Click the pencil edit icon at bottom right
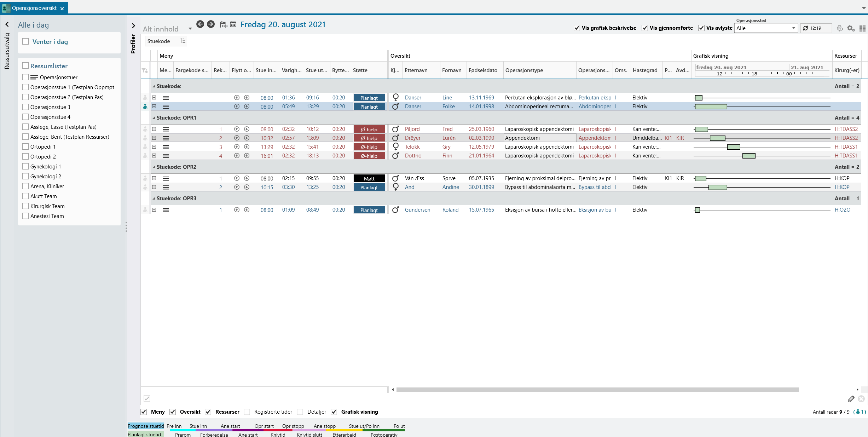 pos(851,399)
